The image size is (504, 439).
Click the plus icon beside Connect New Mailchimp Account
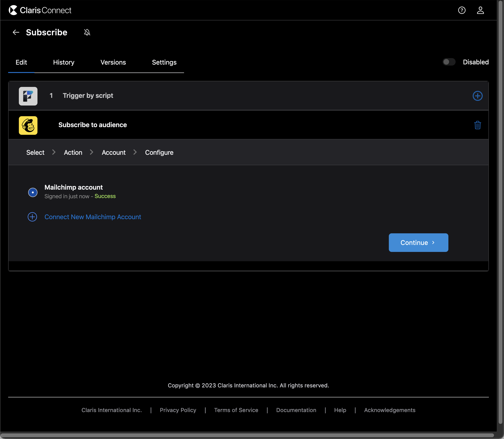pyautogui.click(x=32, y=217)
